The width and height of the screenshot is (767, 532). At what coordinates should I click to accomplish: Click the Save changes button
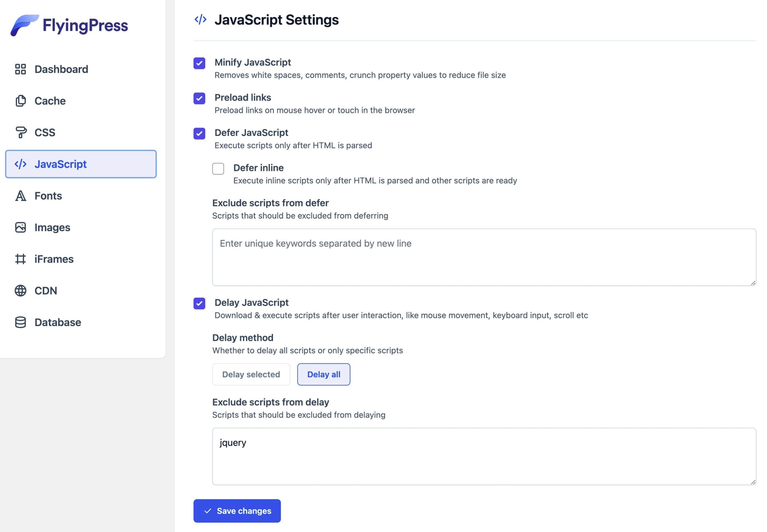pyautogui.click(x=236, y=511)
